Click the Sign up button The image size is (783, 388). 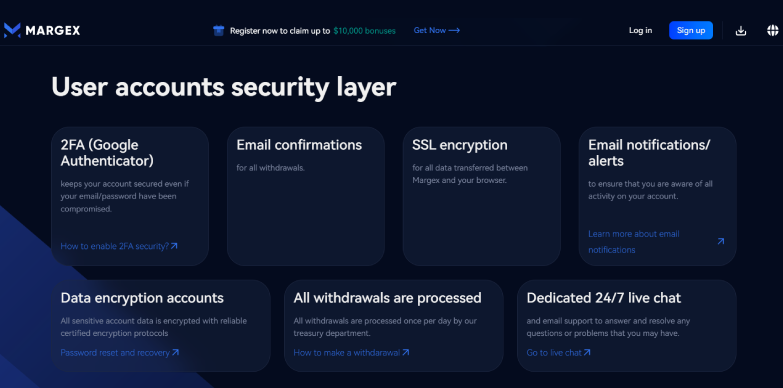tap(691, 30)
